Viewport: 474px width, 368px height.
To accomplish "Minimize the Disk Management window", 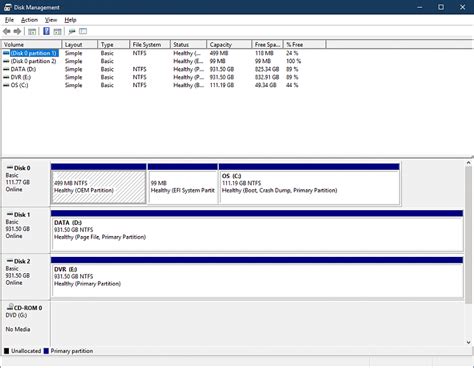I will click(x=420, y=7).
